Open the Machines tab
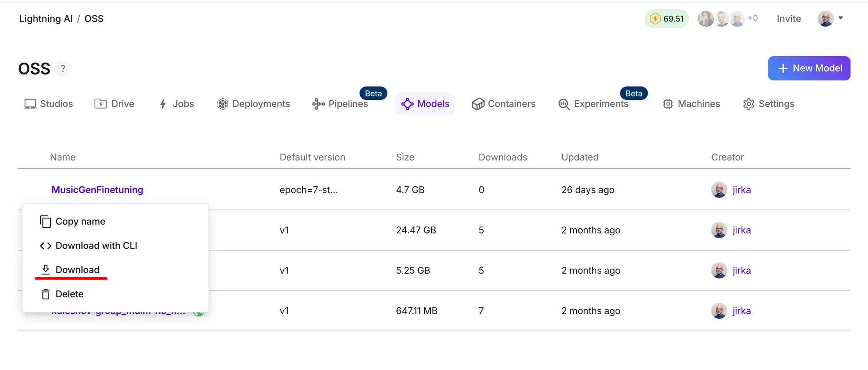868x370 pixels. [x=691, y=104]
